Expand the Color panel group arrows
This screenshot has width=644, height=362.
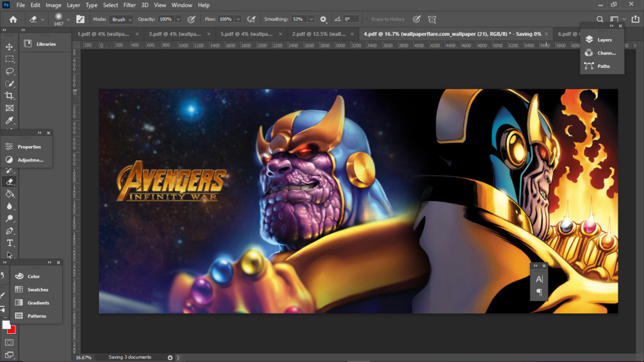[49, 262]
